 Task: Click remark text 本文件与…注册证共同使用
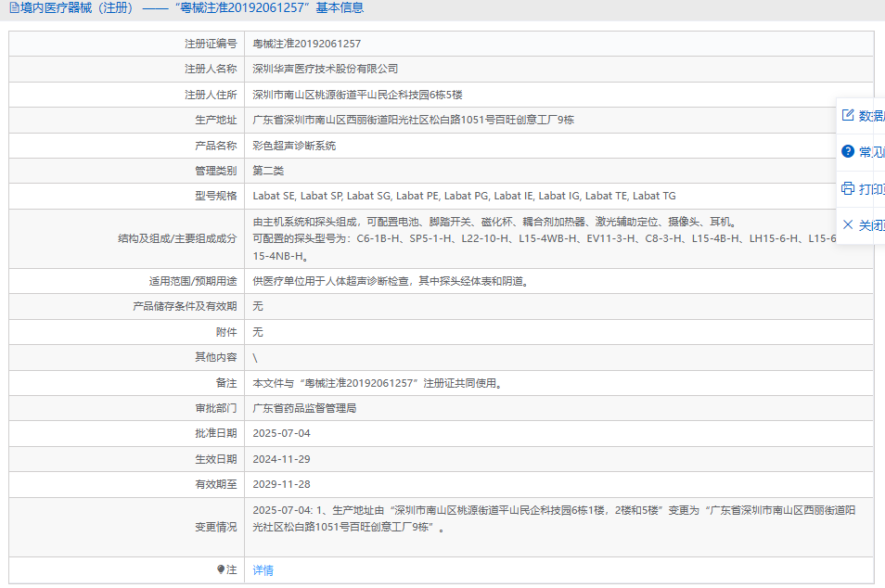click(377, 383)
